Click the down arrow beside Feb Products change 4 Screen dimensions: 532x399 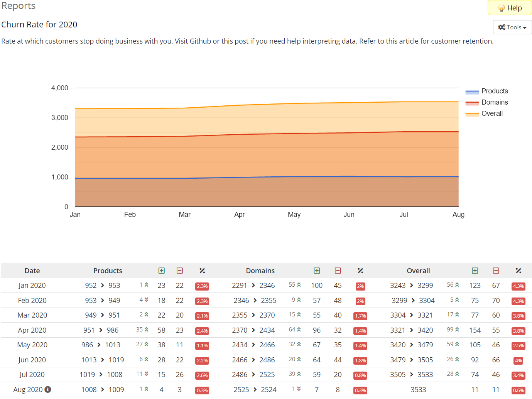coord(147,299)
